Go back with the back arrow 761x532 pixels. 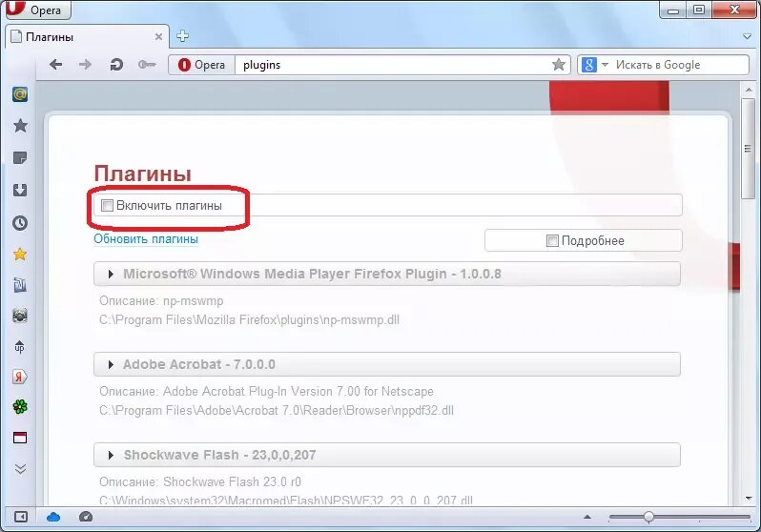click(56, 65)
